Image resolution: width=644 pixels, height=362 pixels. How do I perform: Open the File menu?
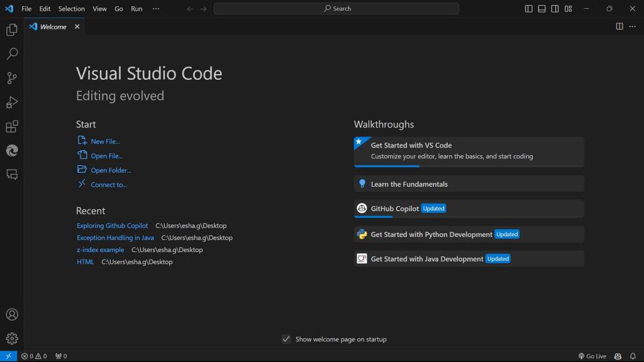(x=26, y=8)
